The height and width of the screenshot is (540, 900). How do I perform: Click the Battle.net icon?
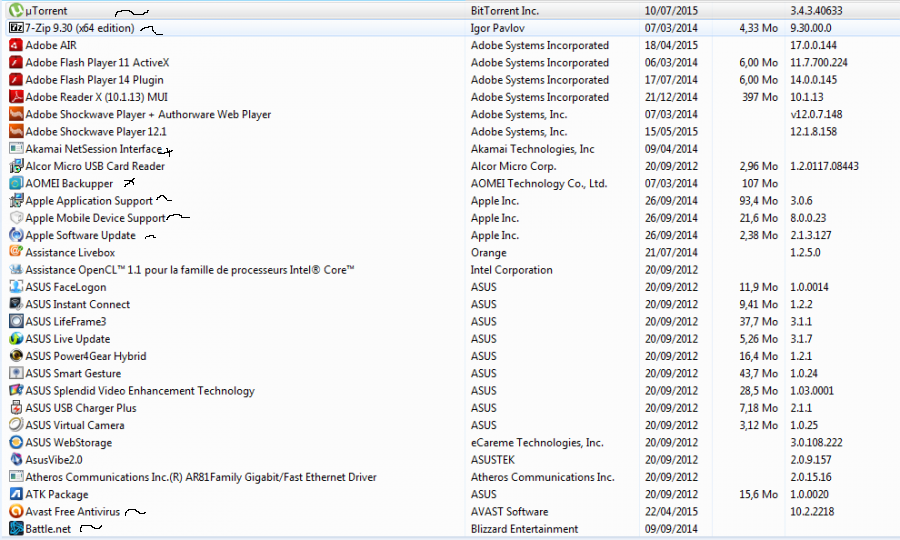click(x=16, y=529)
